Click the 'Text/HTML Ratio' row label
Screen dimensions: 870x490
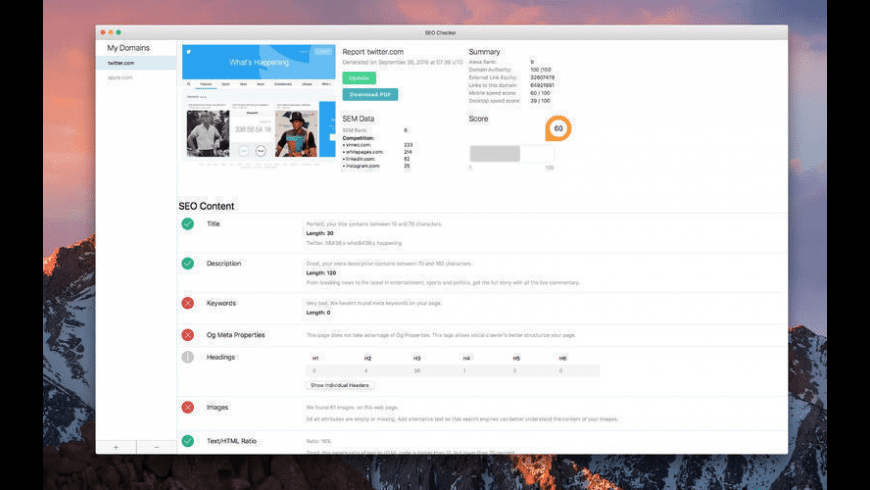pos(231,441)
